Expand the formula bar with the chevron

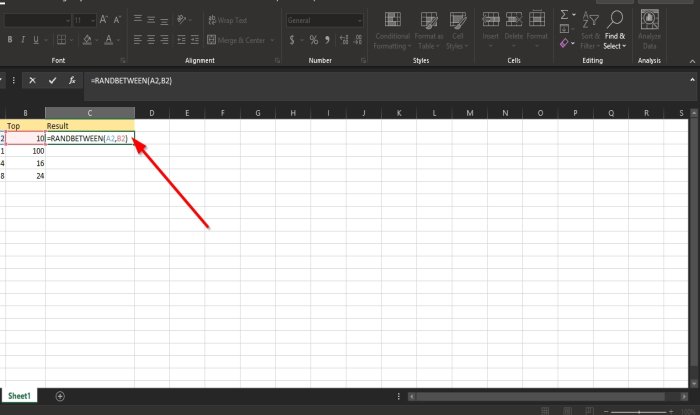692,80
